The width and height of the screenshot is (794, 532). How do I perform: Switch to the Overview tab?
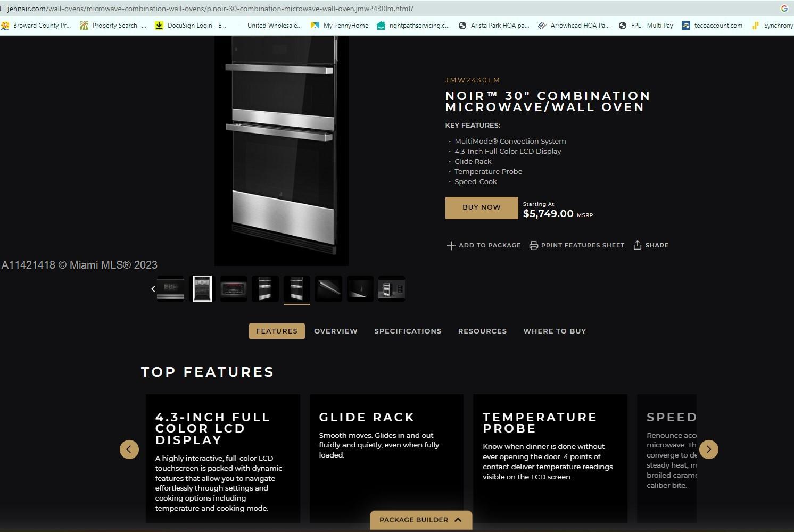(336, 331)
